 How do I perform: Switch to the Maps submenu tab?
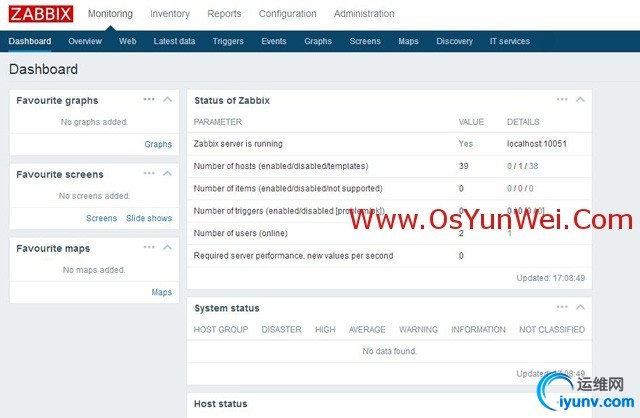pyautogui.click(x=409, y=41)
